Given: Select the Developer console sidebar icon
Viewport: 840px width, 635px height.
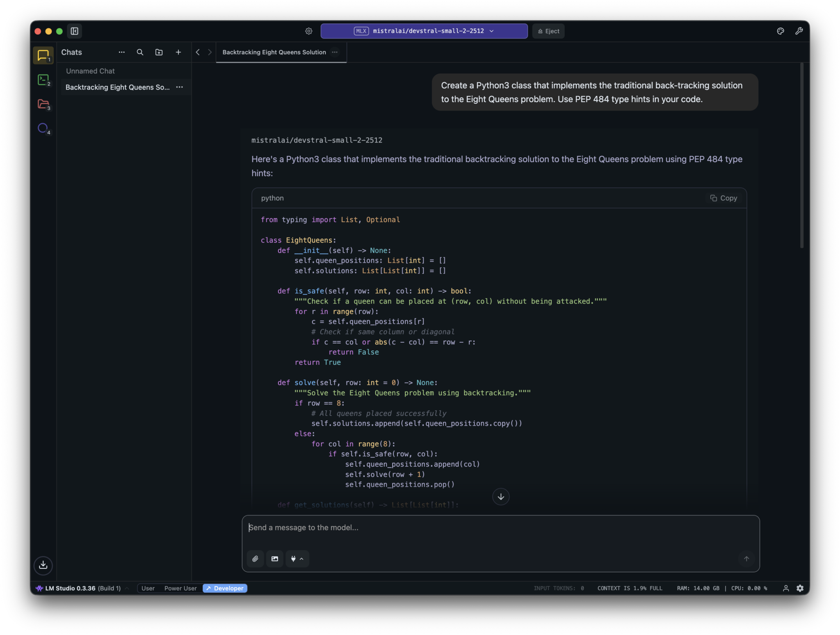Looking at the screenshot, I should point(43,80).
